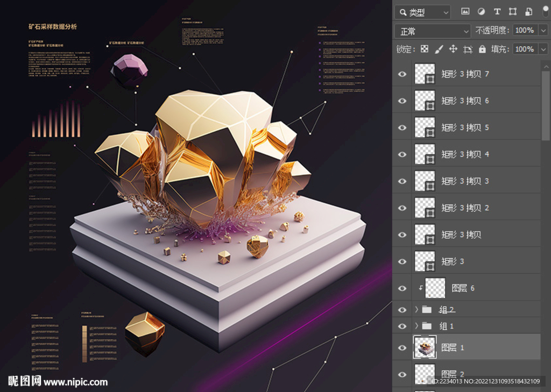Filter layers by pixel image type
Screen dimensions: 551x392
click(465, 12)
